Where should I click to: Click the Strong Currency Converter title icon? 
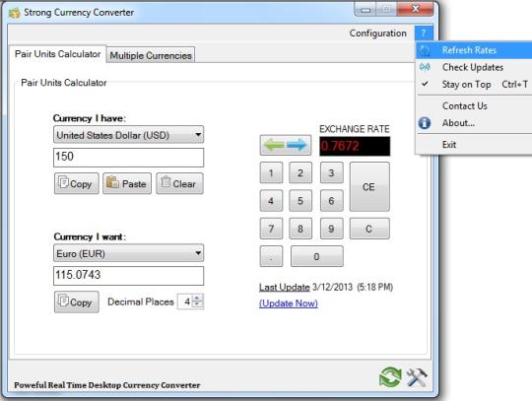pos(14,13)
